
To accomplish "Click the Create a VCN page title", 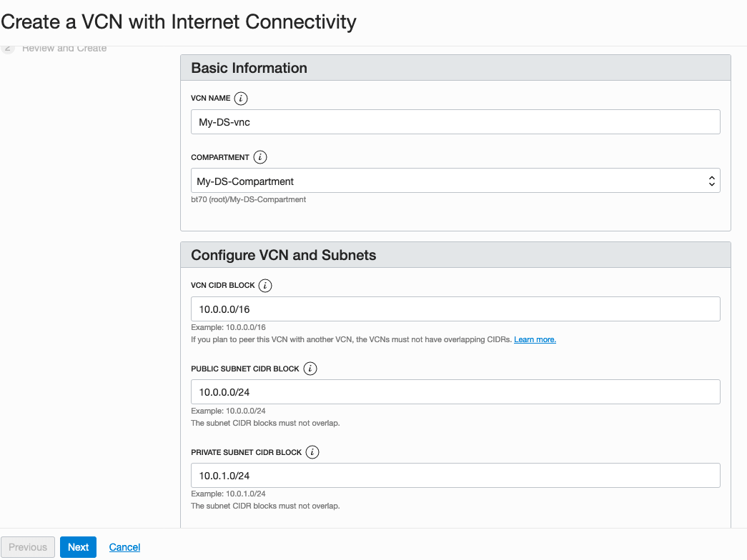I will 179,22.
